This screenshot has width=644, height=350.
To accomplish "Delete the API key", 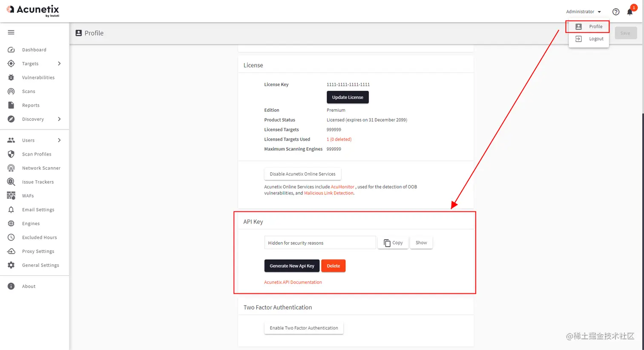I will point(333,266).
